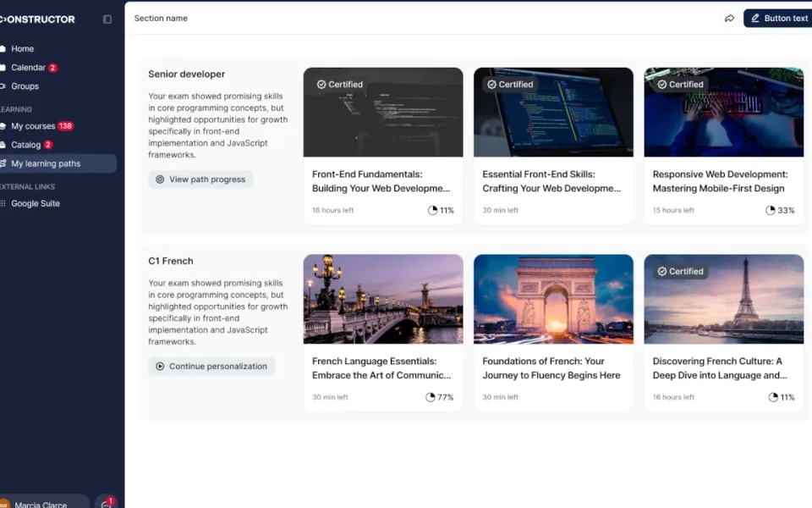The width and height of the screenshot is (812, 508).
Task: Open Discovering French Culture course thumbnail
Action: (x=723, y=299)
